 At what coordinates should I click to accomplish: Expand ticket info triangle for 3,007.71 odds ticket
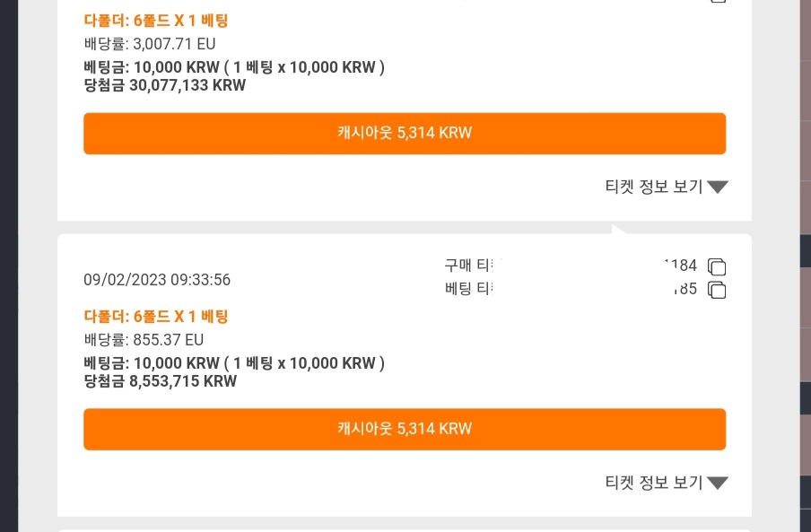pyautogui.click(x=718, y=187)
